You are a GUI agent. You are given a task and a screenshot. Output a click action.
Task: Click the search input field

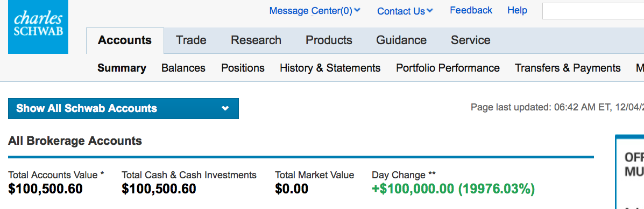(593, 11)
